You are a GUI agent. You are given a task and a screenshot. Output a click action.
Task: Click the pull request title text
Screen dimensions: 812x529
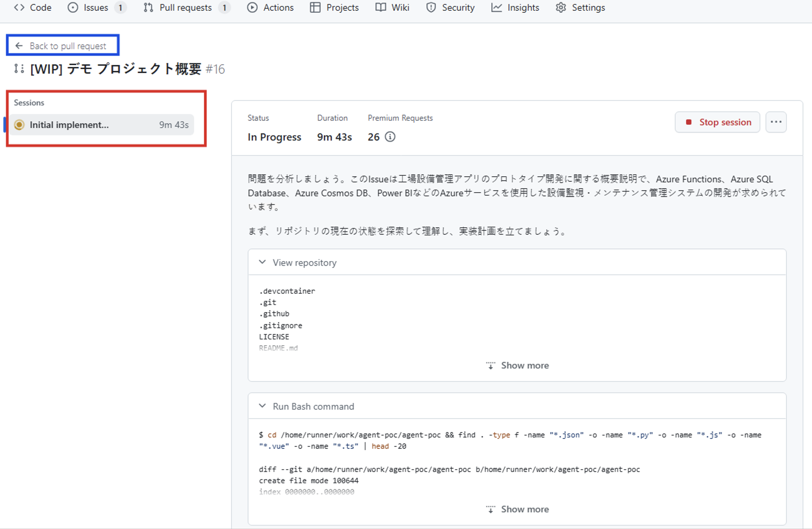pos(116,69)
